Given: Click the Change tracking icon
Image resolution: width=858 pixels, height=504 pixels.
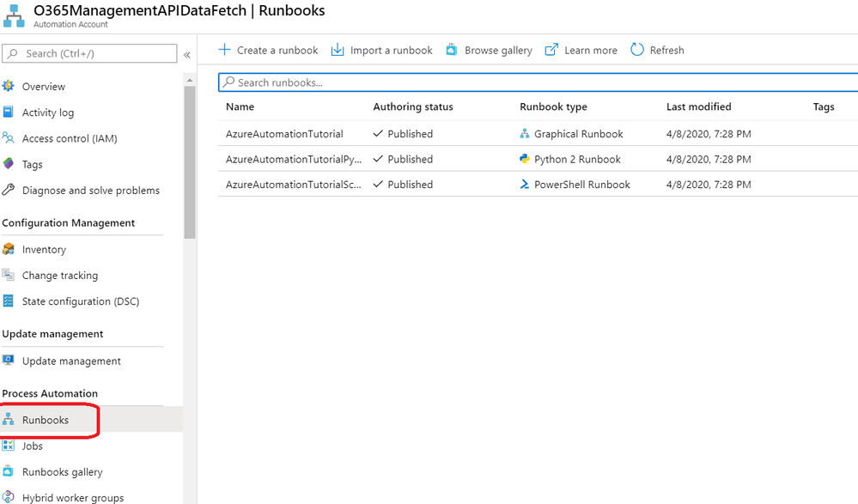Looking at the screenshot, I should coord(9,275).
